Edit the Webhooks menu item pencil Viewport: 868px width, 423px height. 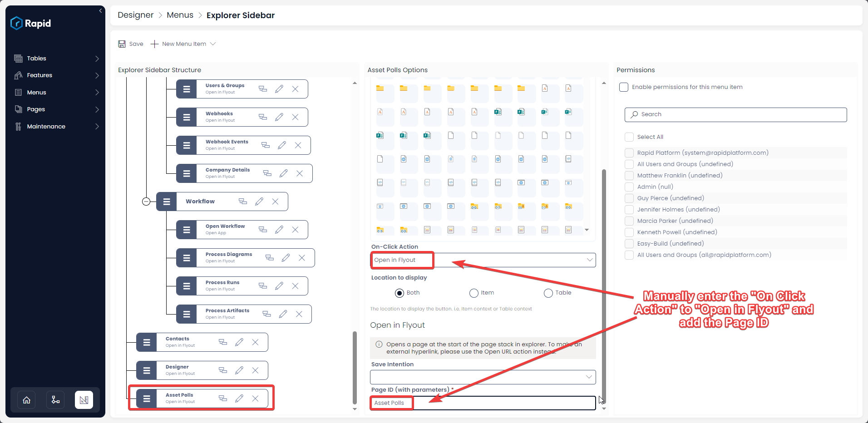coord(279,117)
